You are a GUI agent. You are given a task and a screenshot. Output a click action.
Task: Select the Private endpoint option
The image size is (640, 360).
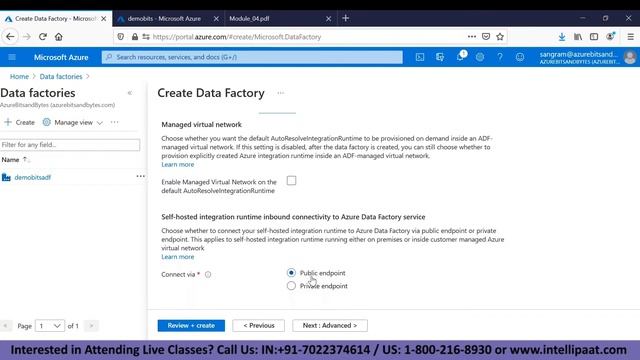point(291,286)
